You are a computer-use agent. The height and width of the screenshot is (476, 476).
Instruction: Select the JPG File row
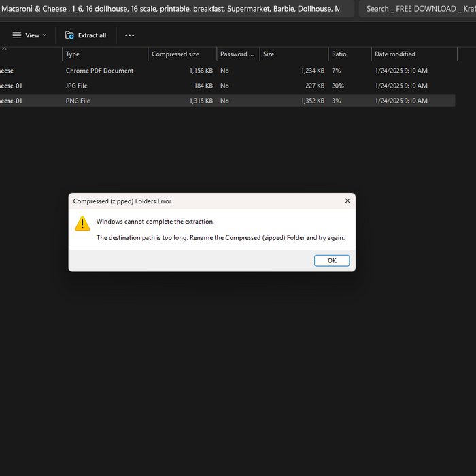228,86
